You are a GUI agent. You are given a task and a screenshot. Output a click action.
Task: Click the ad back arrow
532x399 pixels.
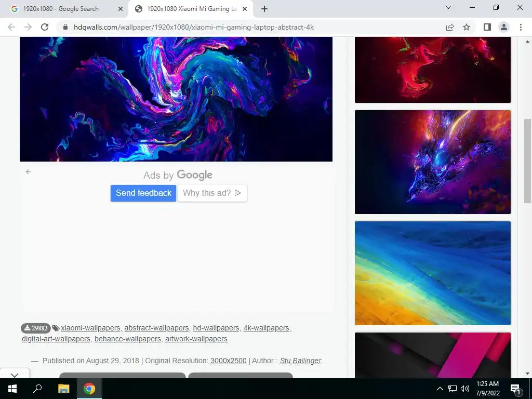(29, 171)
